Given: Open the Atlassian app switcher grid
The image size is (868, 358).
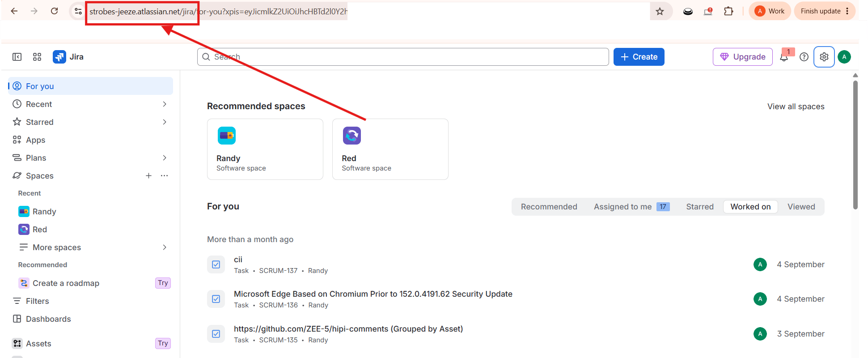Looking at the screenshot, I should (x=37, y=57).
